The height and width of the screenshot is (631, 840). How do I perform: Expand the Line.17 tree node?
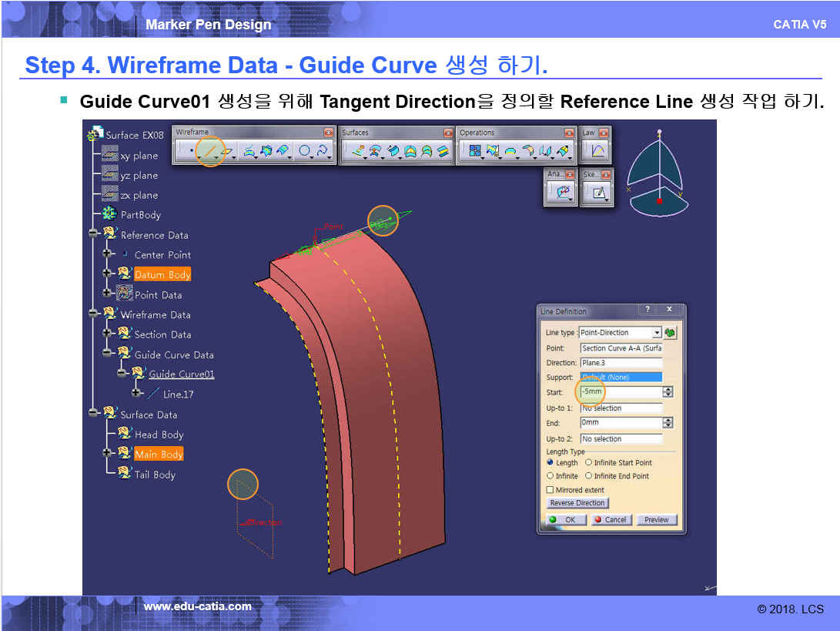click(x=137, y=394)
